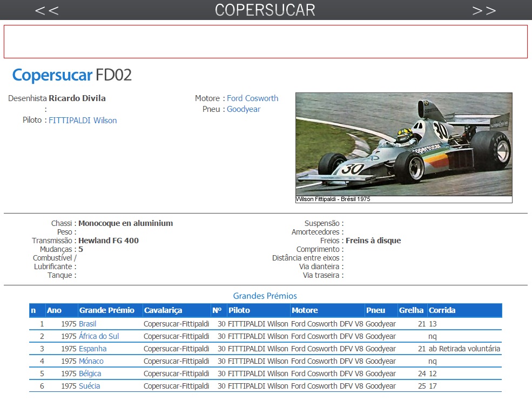The image size is (532, 400).
Task: Go to previous car with << arrow
Action: pyautogui.click(x=47, y=10)
